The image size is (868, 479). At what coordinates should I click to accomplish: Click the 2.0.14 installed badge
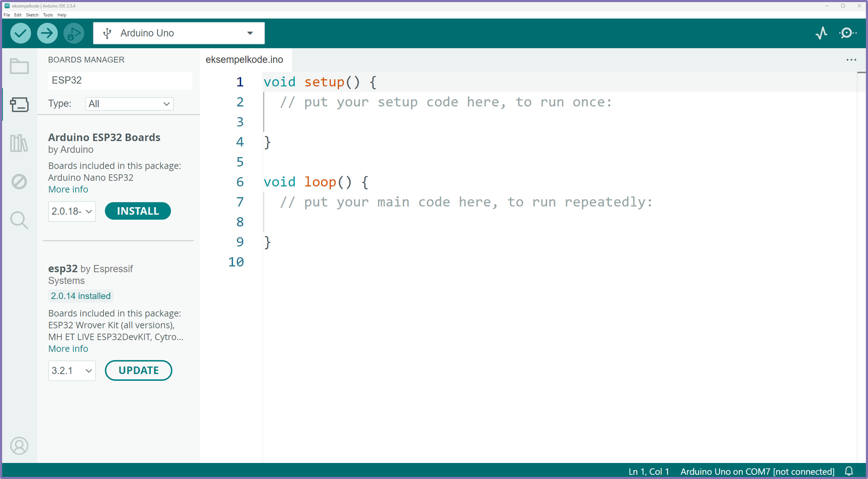81,296
